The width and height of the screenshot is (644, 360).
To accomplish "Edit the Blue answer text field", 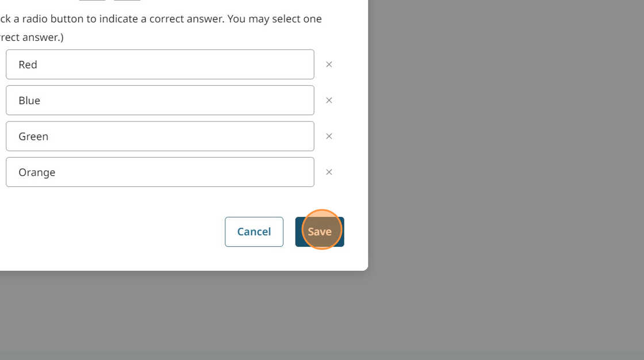I will (160, 100).
